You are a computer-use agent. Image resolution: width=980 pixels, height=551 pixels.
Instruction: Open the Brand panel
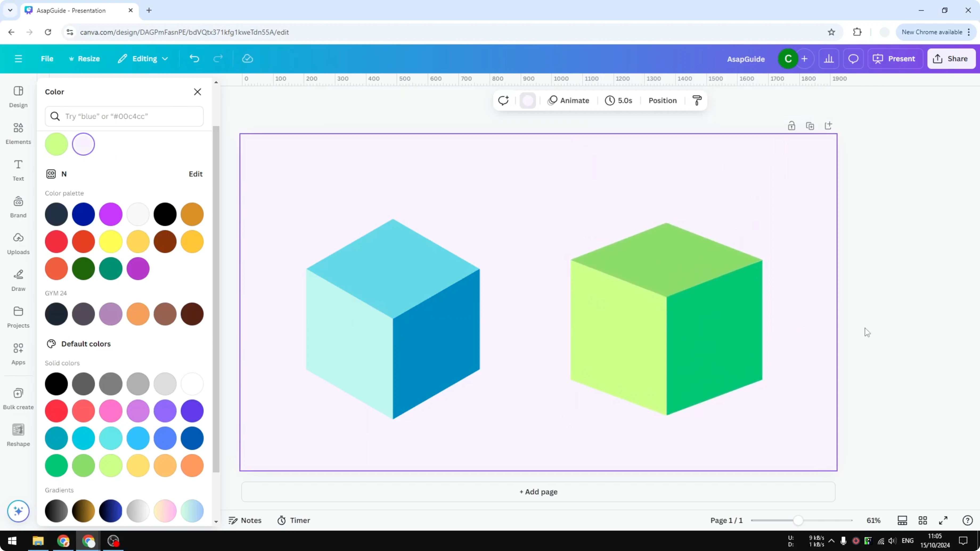18,207
